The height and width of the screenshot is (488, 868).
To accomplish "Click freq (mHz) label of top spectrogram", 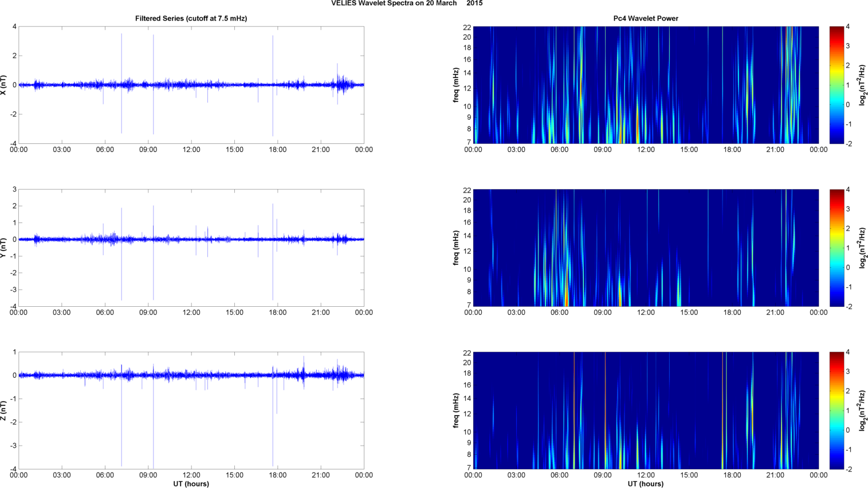I will coord(456,85).
